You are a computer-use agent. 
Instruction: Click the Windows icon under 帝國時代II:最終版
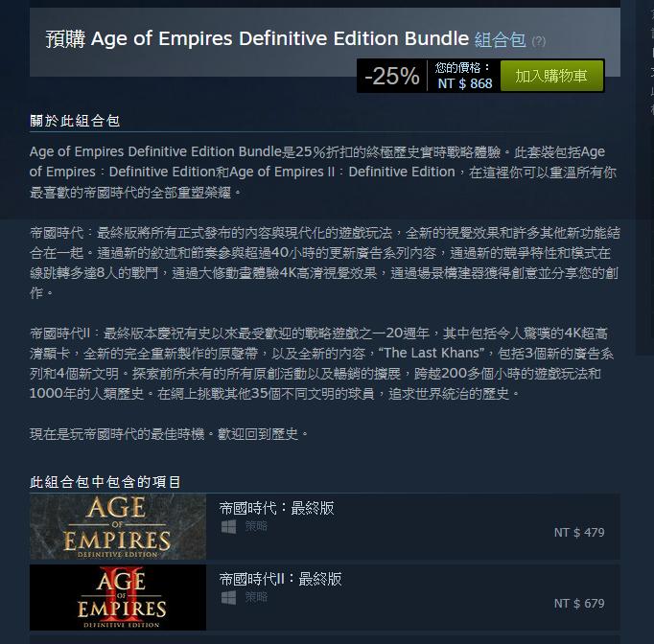coord(228,598)
